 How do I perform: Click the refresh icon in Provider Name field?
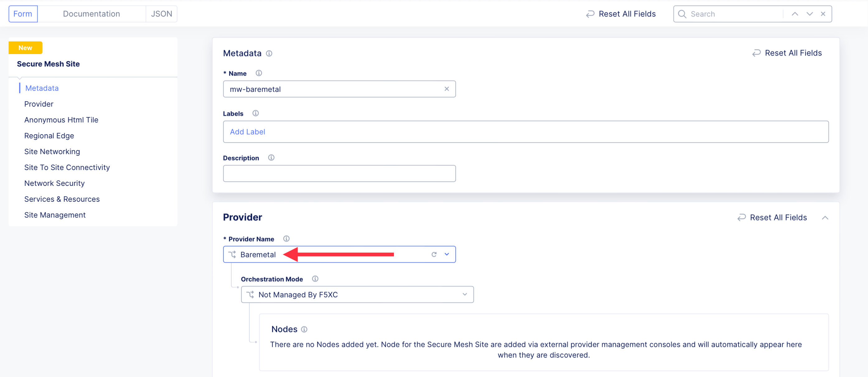[x=434, y=255]
